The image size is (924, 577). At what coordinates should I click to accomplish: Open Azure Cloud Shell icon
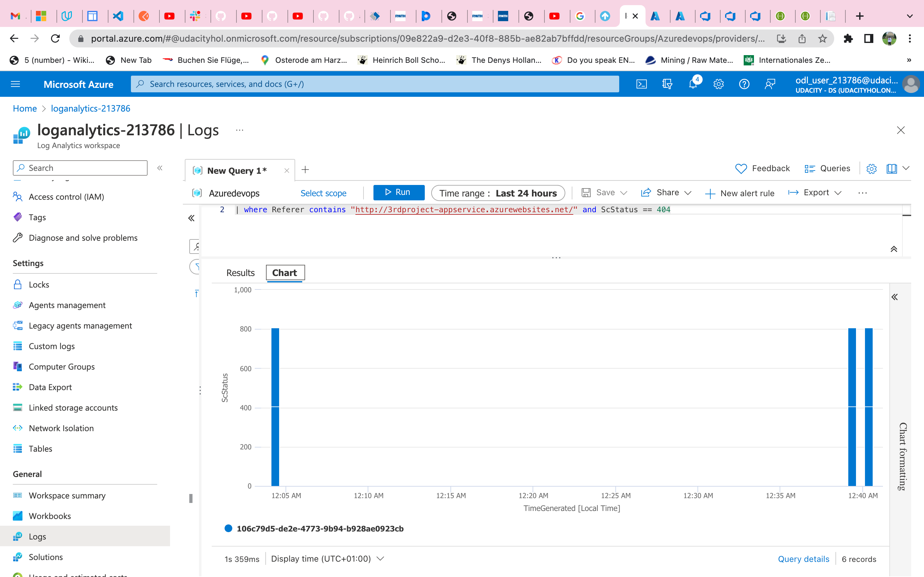[641, 84]
